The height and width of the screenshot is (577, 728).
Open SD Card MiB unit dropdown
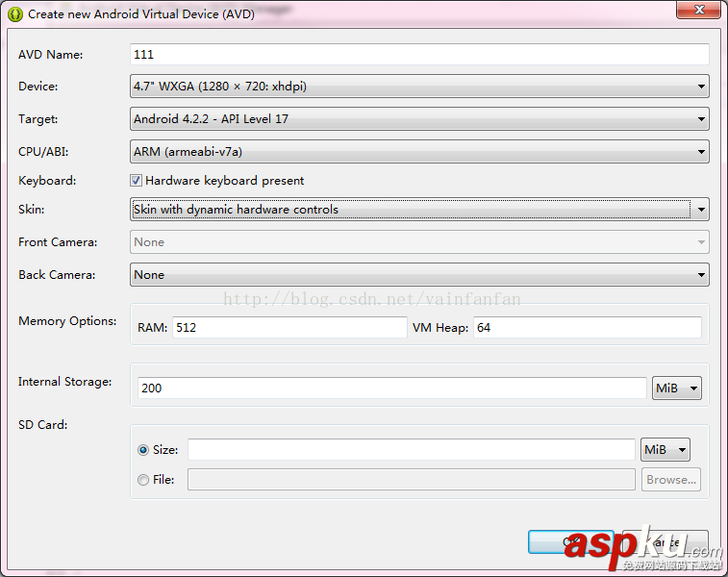tap(665, 450)
